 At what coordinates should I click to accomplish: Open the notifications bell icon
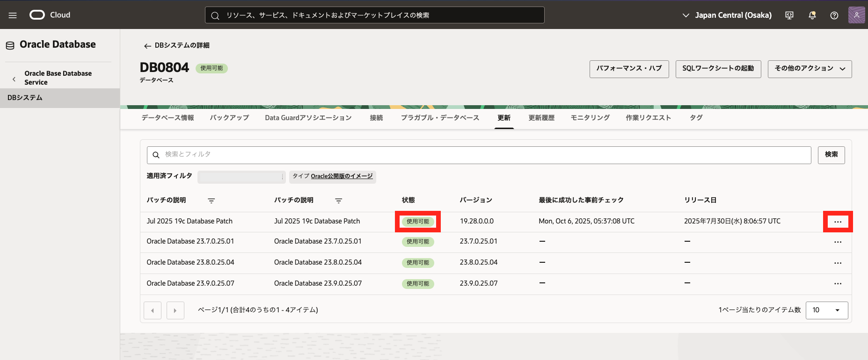[812, 15]
